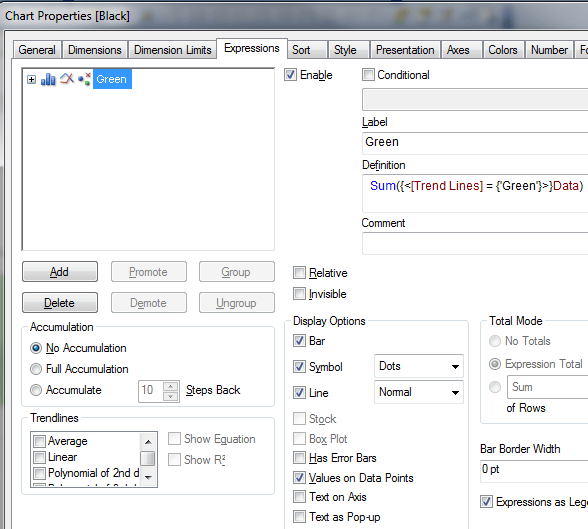588x529 pixels.
Task: Toggle Expressions as Legend checkbox
Action: 486,502
